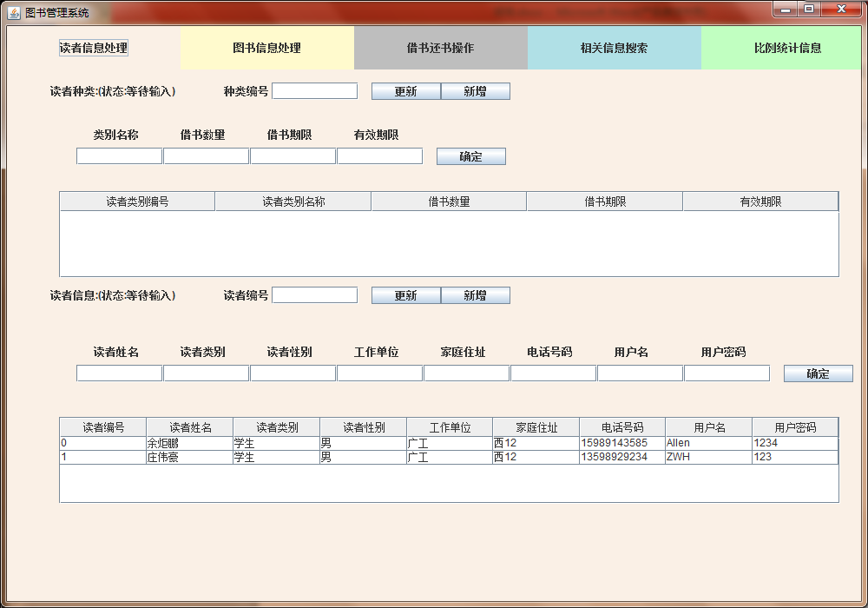Select the table row for 庄伟豪
This screenshot has height=608, width=868.
click(260, 457)
